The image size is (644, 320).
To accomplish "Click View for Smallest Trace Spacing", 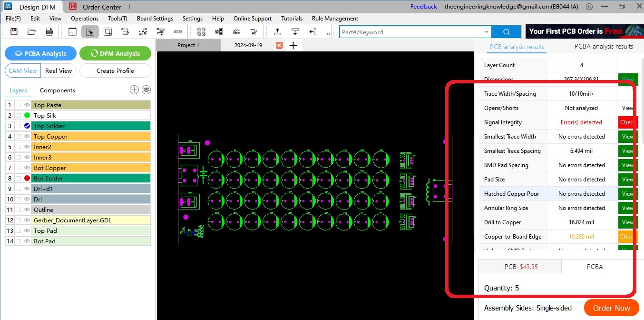I will (628, 151).
